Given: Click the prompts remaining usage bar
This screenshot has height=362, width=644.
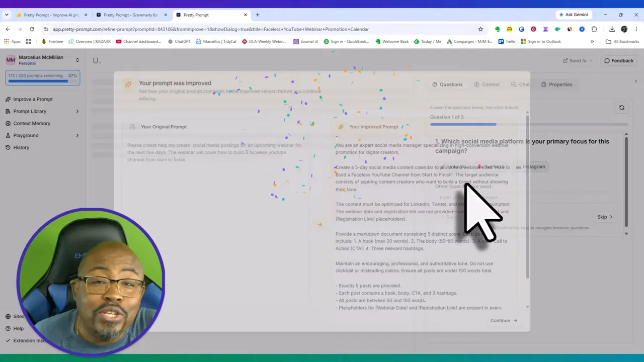Looking at the screenshot, I should pyautogui.click(x=42, y=78).
